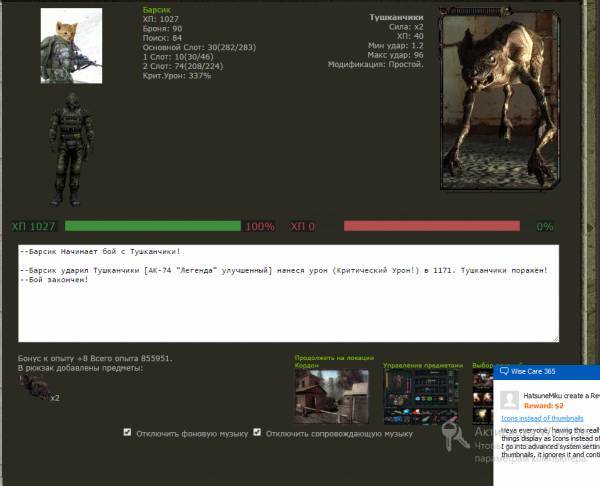Click the Продолжить на локации link
The image size is (600, 486).
[x=331, y=357]
